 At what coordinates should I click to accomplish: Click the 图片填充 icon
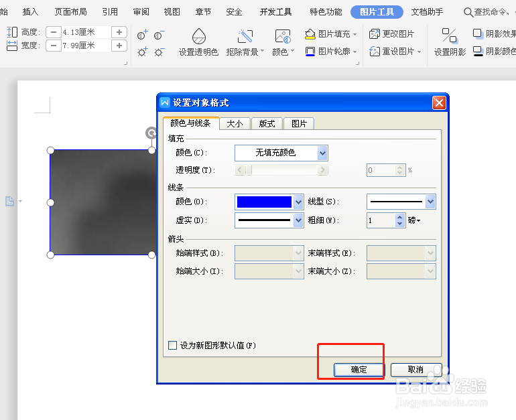(310, 34)
